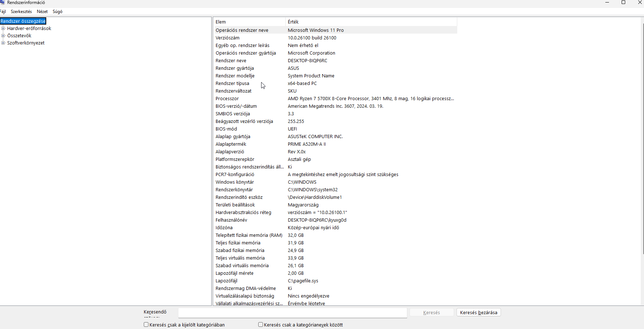Click the PRIME A520M-A II value

coord(307,144)
